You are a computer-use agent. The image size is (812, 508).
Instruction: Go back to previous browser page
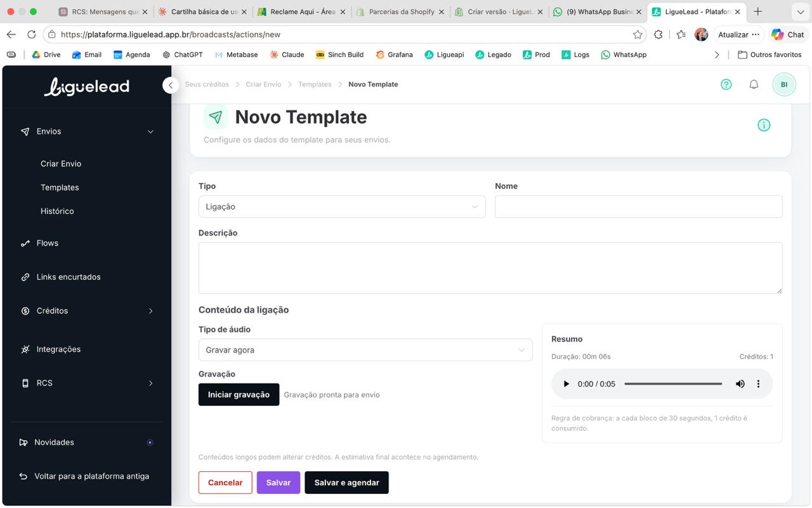pos(11,34)
